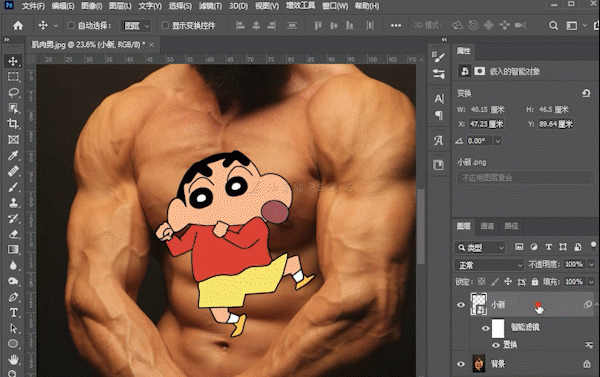Select the Gradient tool
Viewport: 600px width, 377px height.
tap(13, 250)
